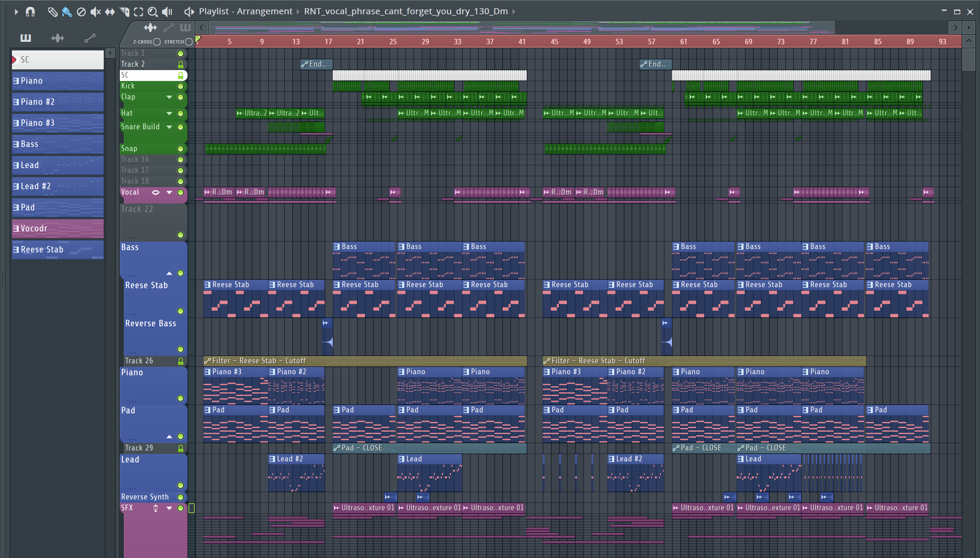The image size is (980, 558).
Task: Show audio clips tab in picker
Action: pyautogui.click(x=58, y=38)
